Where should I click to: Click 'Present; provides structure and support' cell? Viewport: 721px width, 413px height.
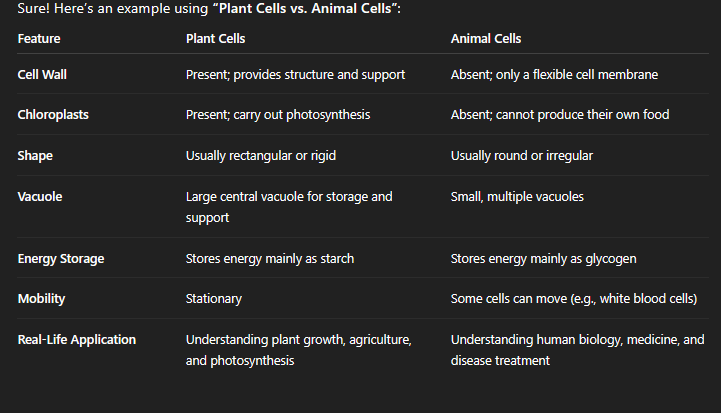(x=295, y=75)
